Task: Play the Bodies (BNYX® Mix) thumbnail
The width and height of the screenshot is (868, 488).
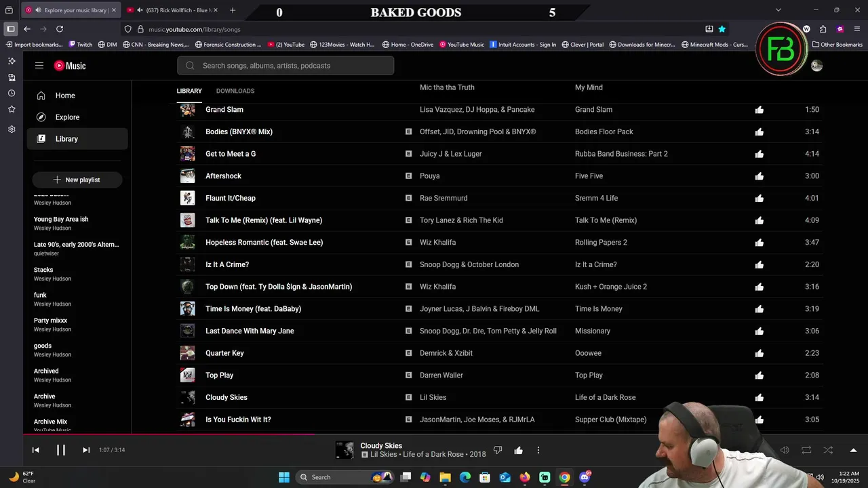Action: (188, 131)
